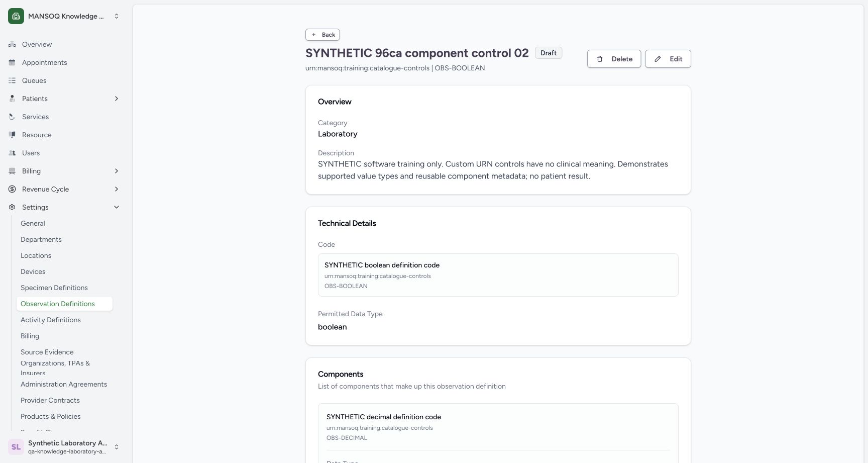Click the OBS-DECIMAL code text

[347, 438]
